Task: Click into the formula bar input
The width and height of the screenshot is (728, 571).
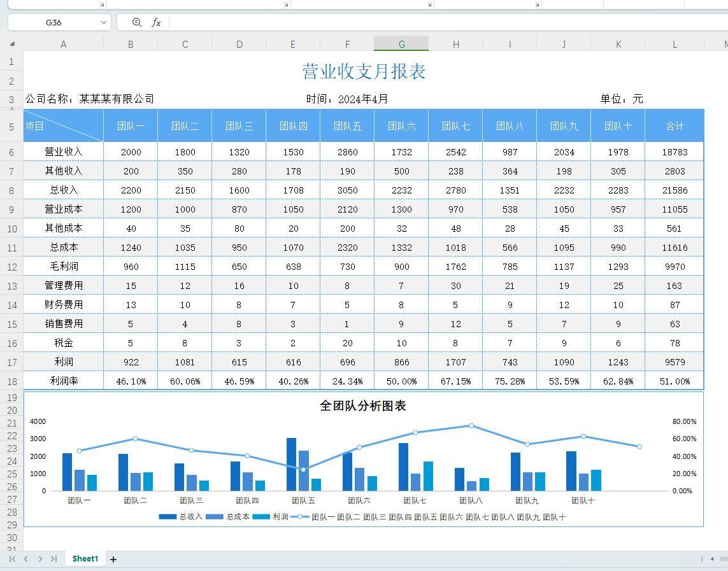Action: click(448, 22)
